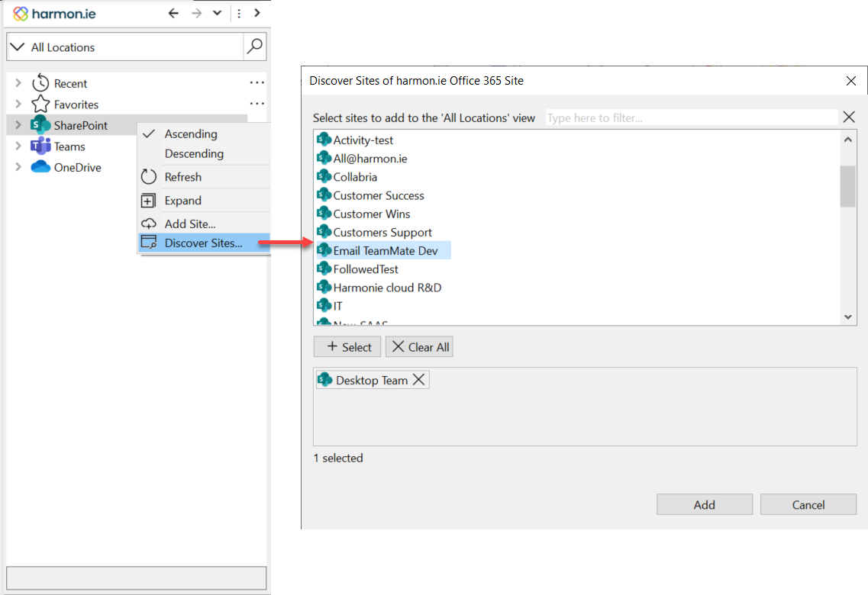This screenshot has width=868, height=595.
Task: Click the Add button
Action: [705, 504]
